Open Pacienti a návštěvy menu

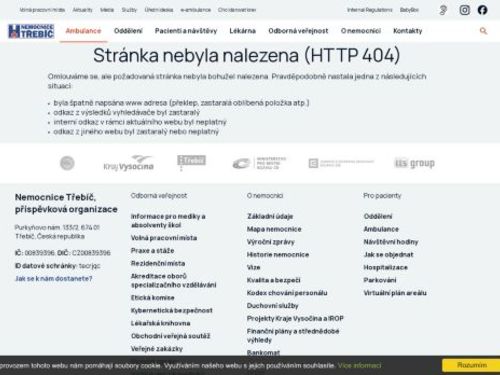click(x=186, y=31)
